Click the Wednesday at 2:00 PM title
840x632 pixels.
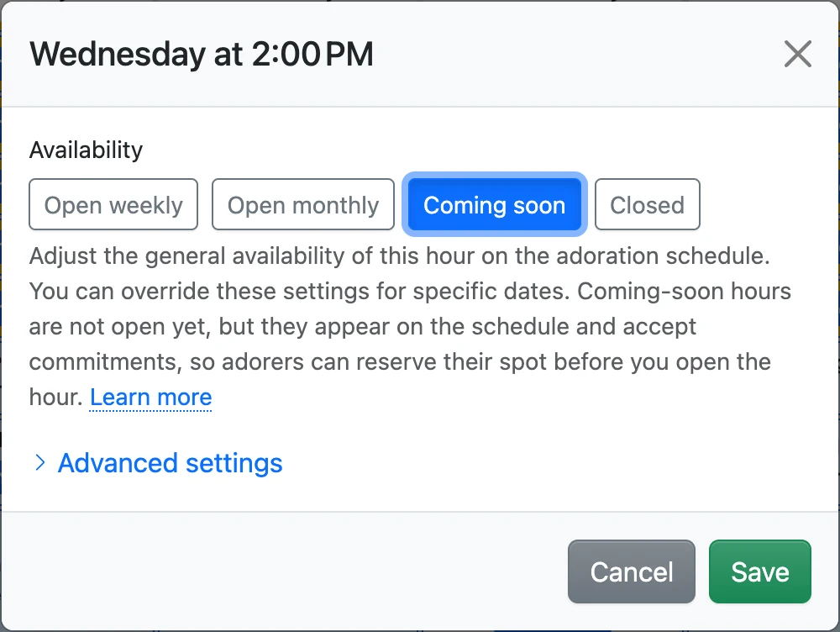tap(202, 54)
